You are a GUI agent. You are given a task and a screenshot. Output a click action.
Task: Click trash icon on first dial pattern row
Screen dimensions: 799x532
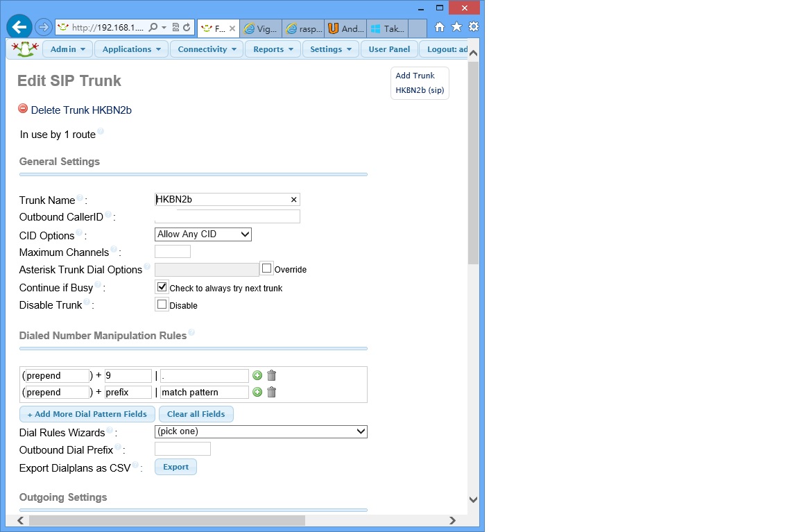pyautogui.click(x=272, y=375)
